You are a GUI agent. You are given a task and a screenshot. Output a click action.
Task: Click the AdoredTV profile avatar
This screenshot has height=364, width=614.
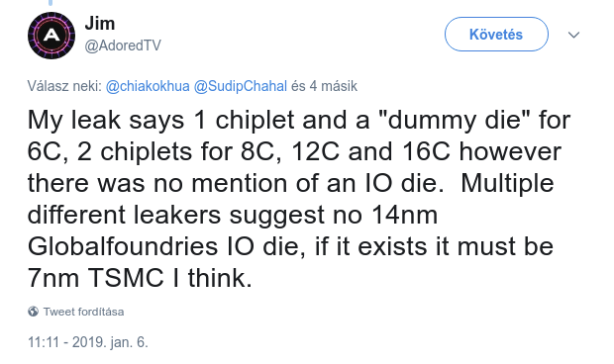point(51,36)
